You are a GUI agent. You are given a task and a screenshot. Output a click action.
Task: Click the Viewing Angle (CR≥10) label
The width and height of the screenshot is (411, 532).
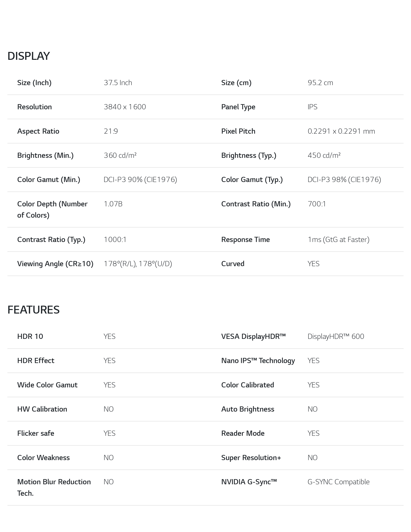(x=55, y=264)
